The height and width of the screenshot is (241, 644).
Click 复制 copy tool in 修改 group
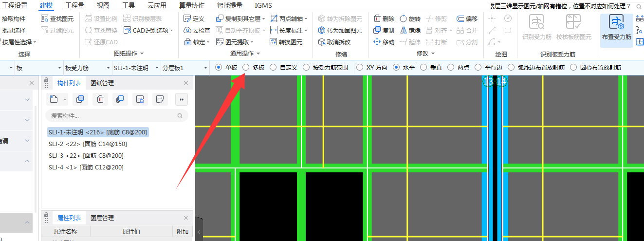point(384,30)
